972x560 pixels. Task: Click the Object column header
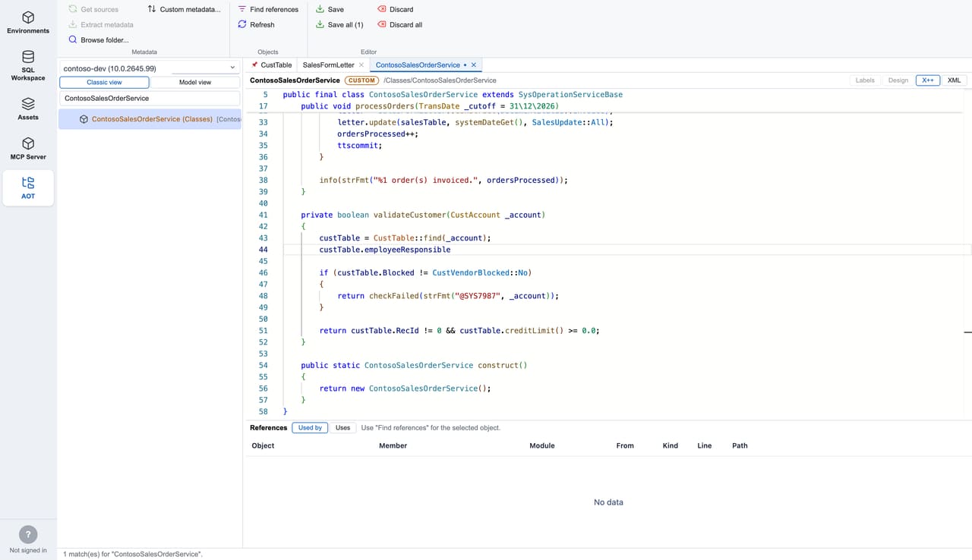[x=263, y=445]
